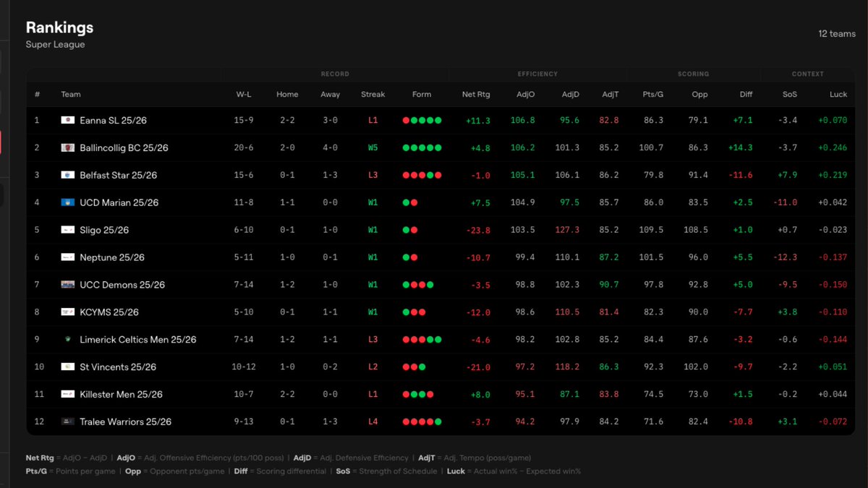Click Ballincollig's +14.3 scoring diff

tap(741, 148)
